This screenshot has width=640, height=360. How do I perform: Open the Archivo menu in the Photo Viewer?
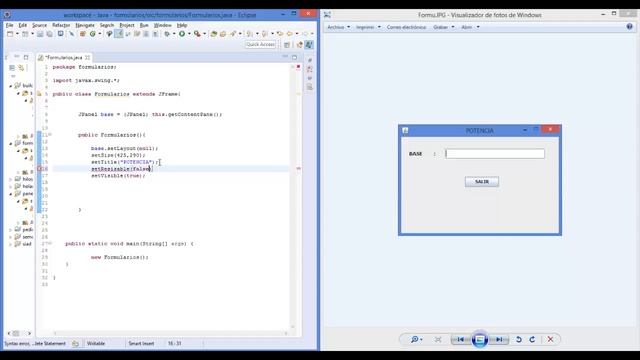[339, 27]
